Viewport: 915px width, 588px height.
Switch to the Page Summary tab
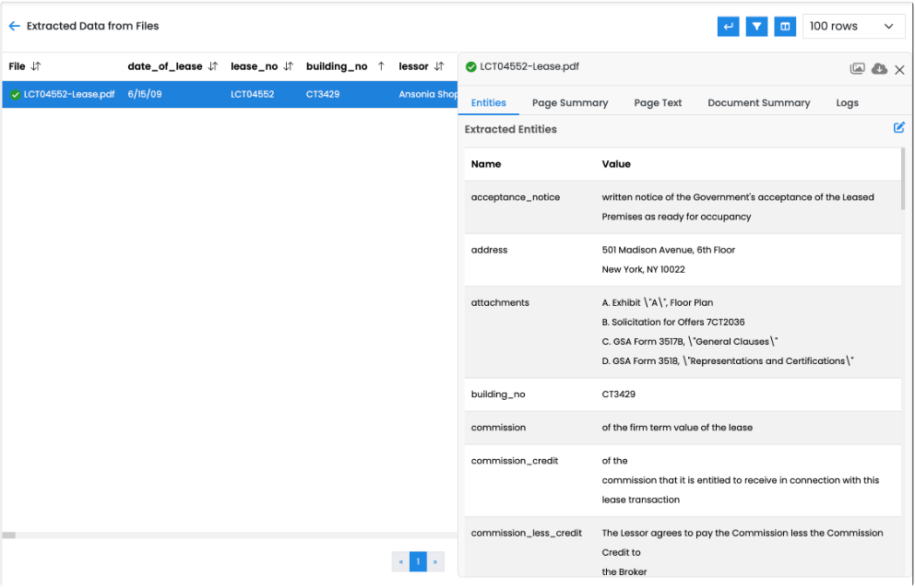point(570,102)
